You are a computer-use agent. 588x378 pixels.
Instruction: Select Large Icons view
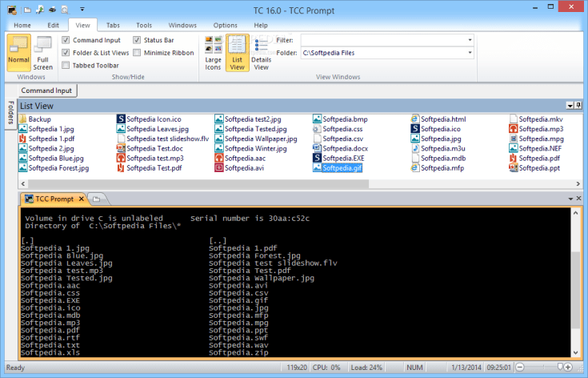(x=213, y=53)
